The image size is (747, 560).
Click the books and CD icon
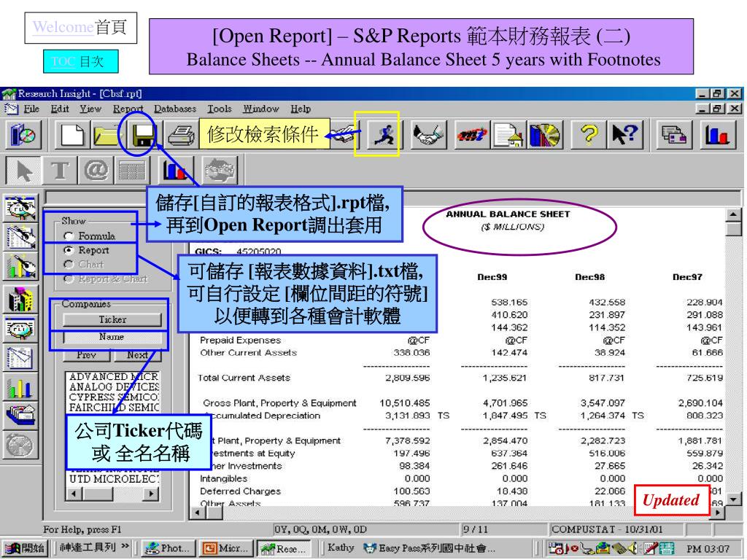coord(23,135)
